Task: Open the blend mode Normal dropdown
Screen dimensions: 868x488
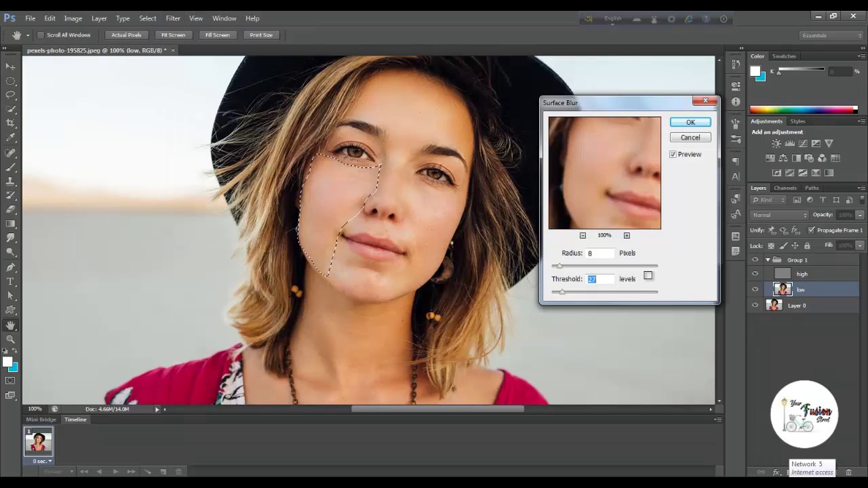Action: [779, 215]
